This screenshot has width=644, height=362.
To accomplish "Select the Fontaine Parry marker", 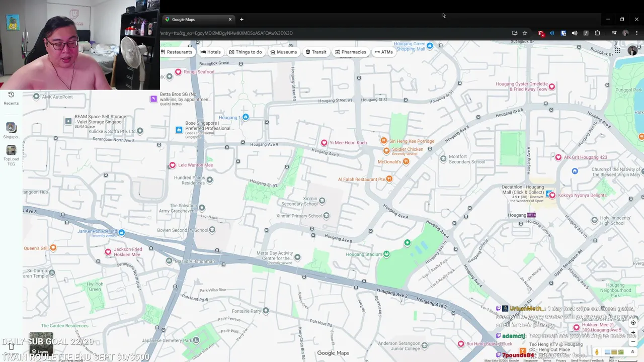I will pos(266,310).
